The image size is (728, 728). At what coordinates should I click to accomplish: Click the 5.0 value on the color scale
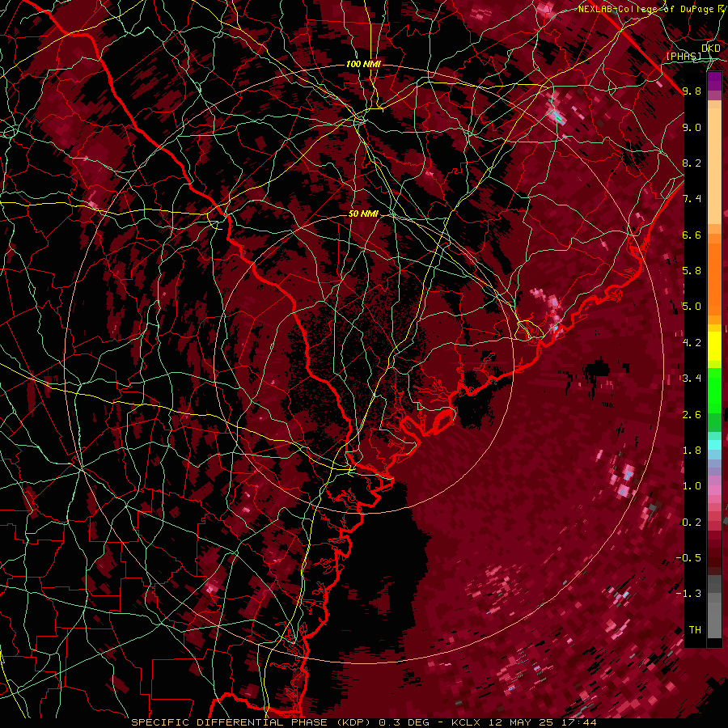[x=692, y=307]
